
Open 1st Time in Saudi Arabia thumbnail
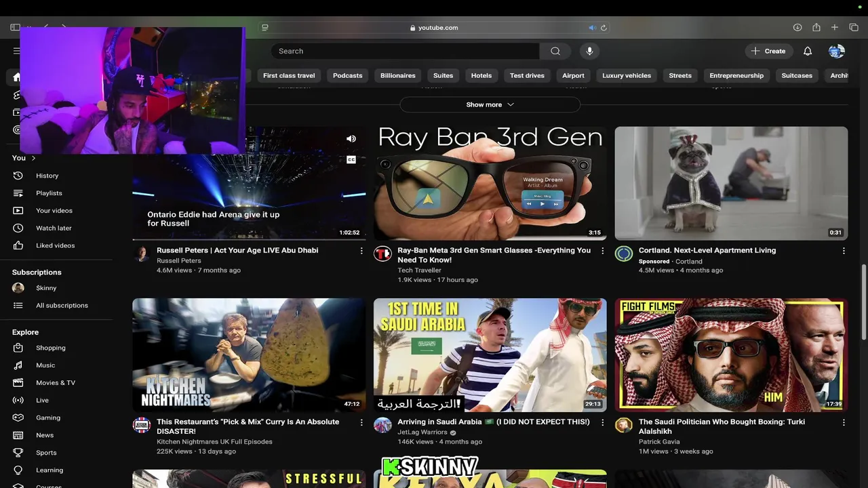point(490,355)
